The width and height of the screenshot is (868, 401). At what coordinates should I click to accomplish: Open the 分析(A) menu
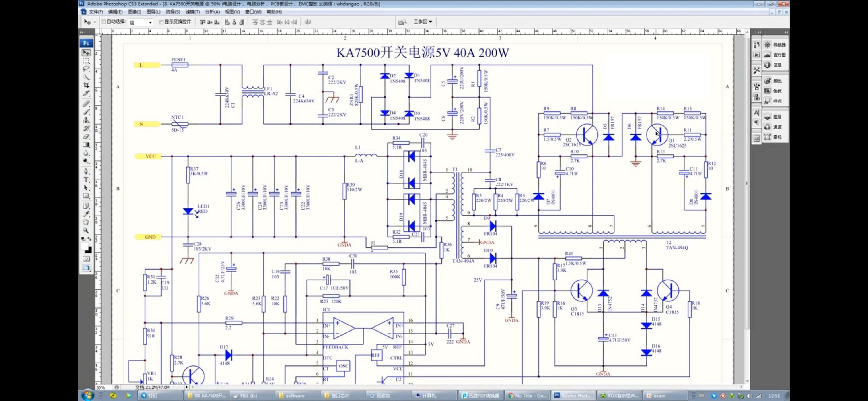[212, 12]
